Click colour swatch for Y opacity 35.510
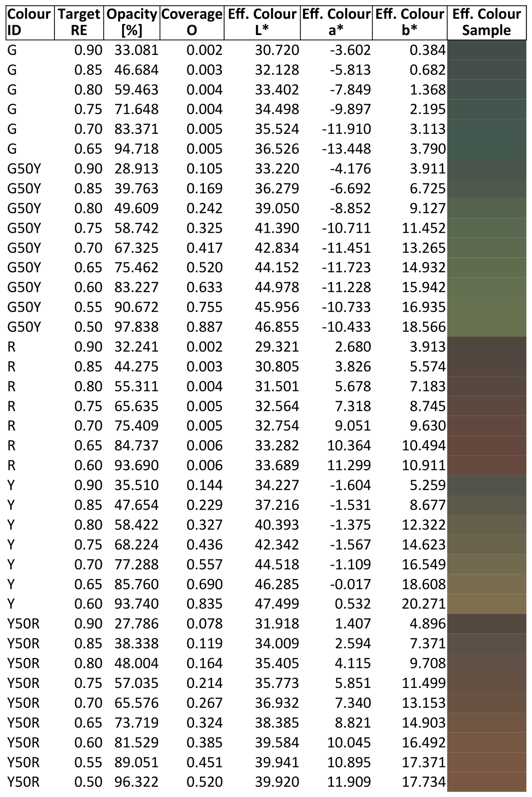 [487, 485]
